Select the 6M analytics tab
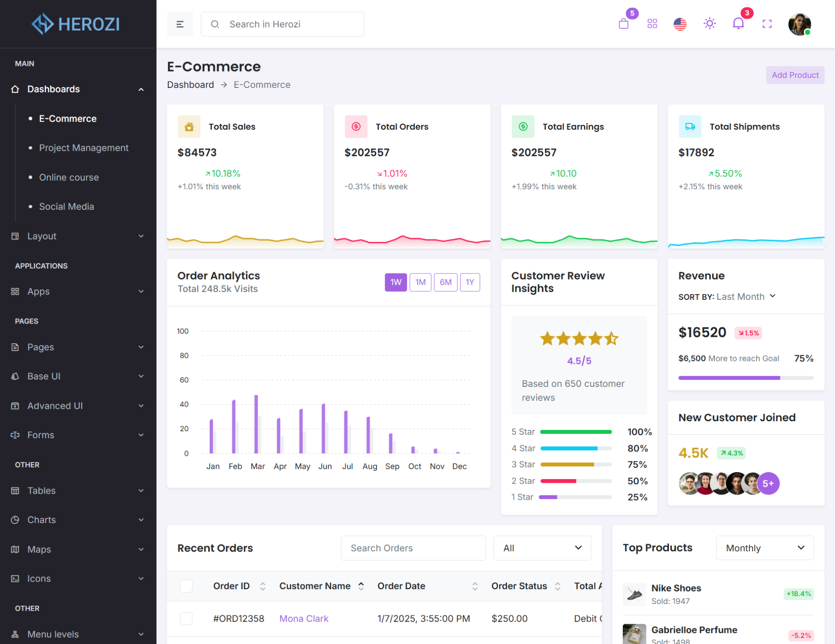Image resolution: width=835 pixels, height=644 pixels. 446,282
